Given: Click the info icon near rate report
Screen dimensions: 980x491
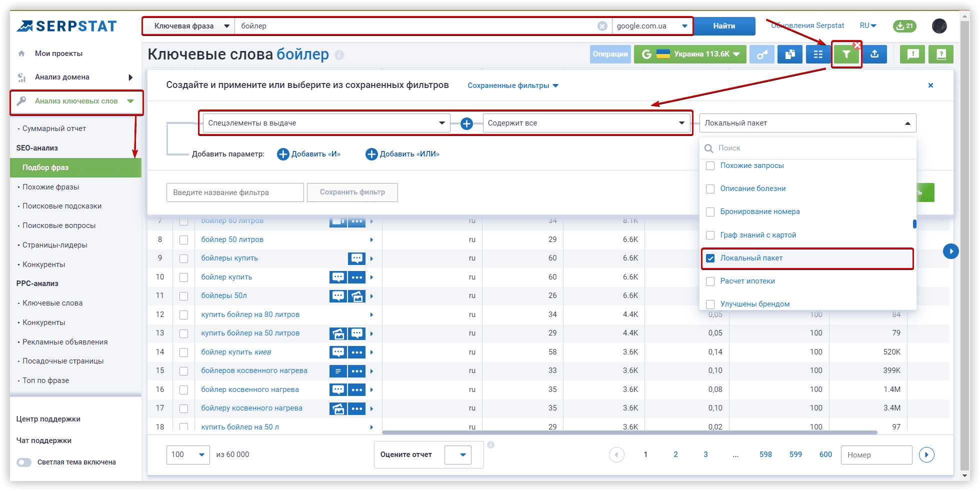Looking at the screenshot, I should (x=491, y=444).
